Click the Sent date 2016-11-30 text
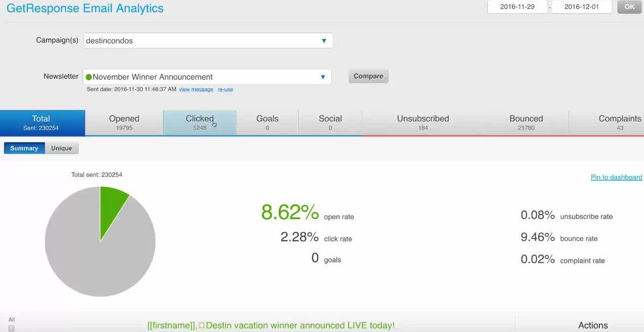 tap(132, 89)
